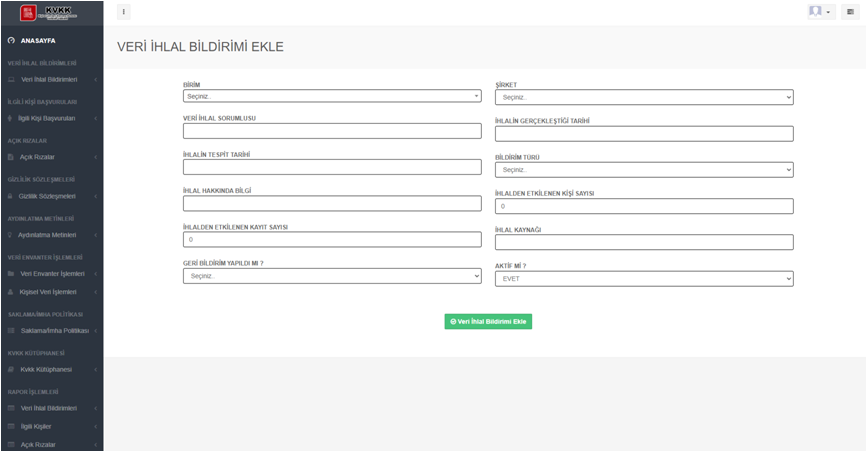This screenshot has height=452, width=867.
Task: Open the Geri Bildirim Yapıldı Mı dropdown
Action: pyautogui.click(x=332, y=276)
